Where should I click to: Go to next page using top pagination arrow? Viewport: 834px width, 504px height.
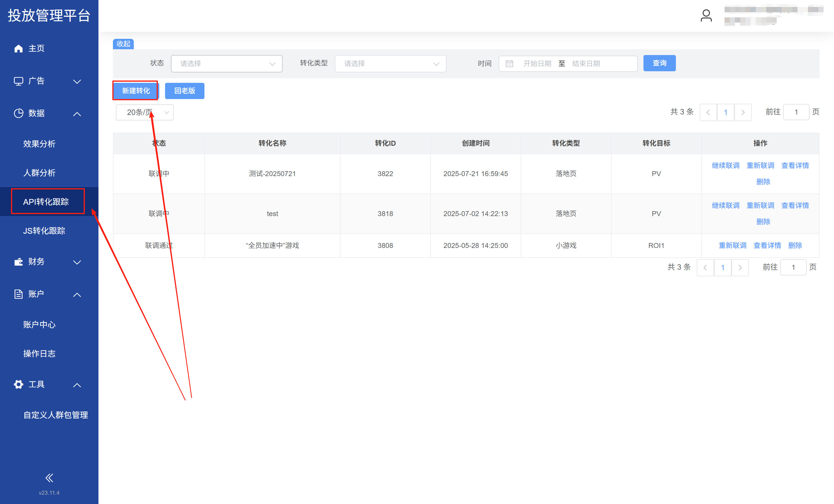click(743, 112)
